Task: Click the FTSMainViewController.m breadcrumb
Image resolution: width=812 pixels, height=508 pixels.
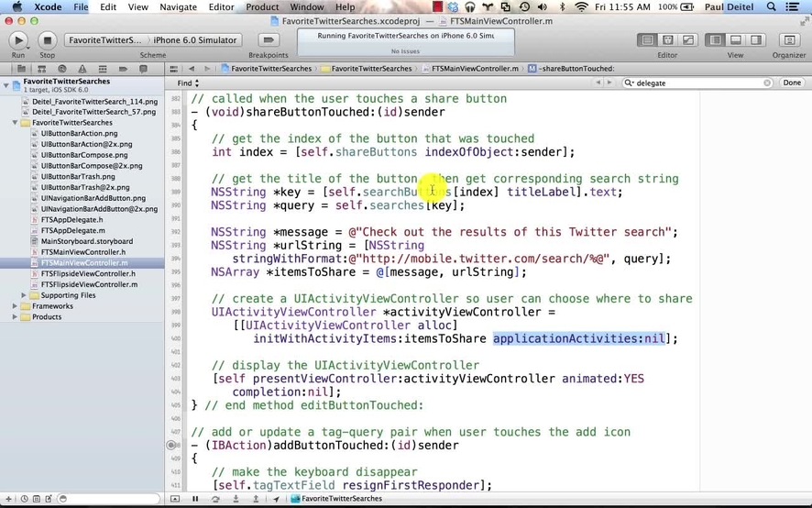Action: (x=470, y=69)
